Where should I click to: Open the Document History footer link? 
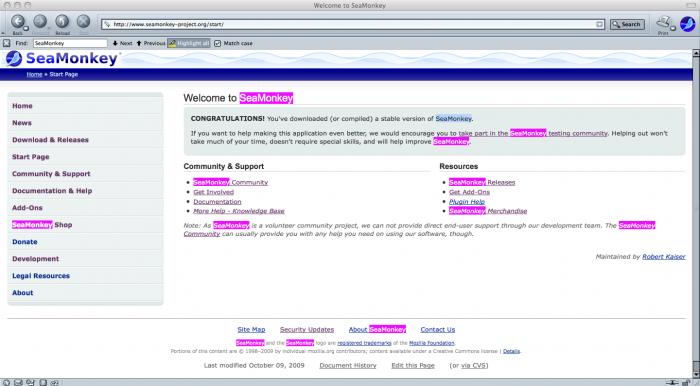click(x=348, y=365)
